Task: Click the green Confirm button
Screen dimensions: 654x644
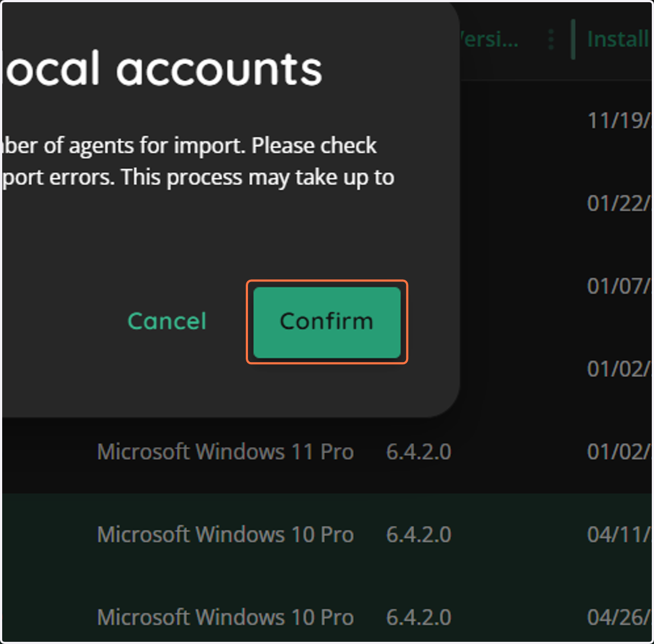Action: (x=327, y=322)
